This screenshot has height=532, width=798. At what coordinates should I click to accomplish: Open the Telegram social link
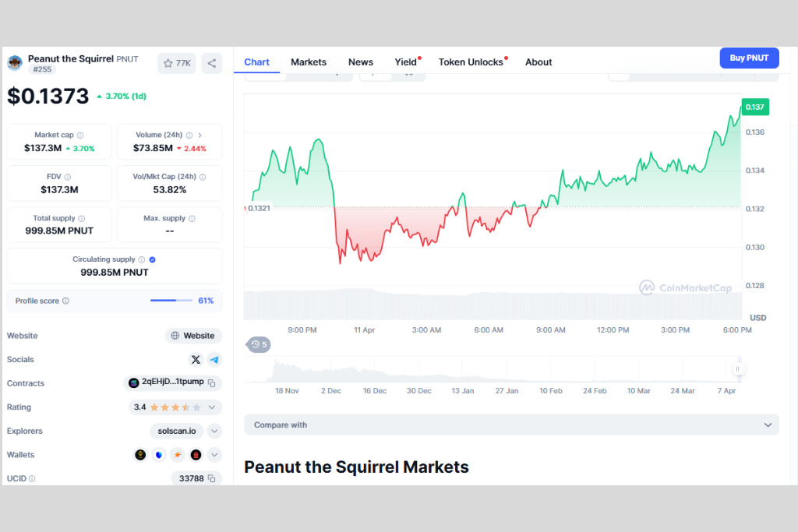(x=214, y=360)
